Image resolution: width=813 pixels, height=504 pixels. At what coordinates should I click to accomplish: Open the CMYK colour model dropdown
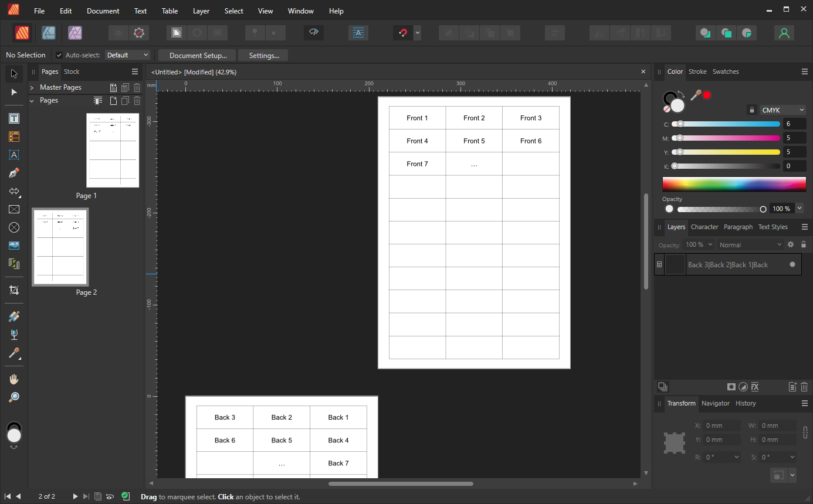pos(783,110)
